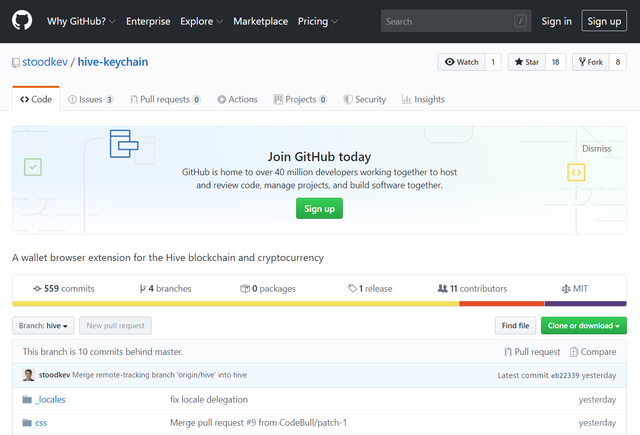View the 559 commits

[x=64, y=289]
